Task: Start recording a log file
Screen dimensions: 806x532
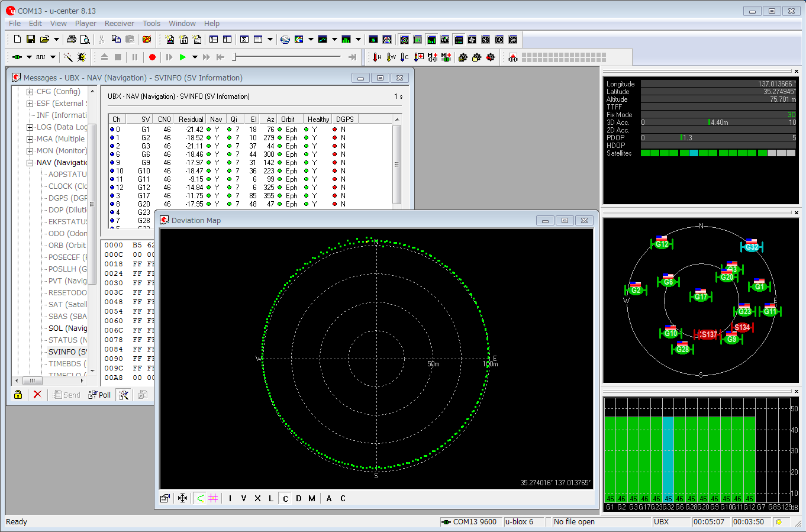Action: [152, 57]
